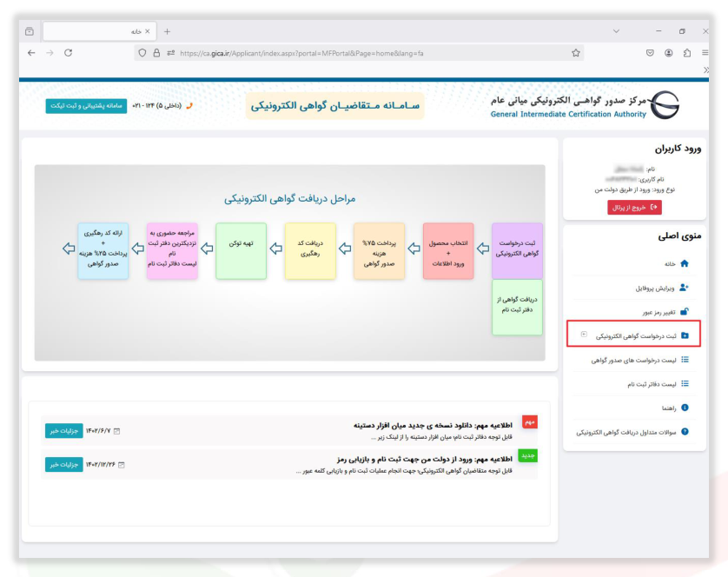Click the home icon beside خانه

685,263
